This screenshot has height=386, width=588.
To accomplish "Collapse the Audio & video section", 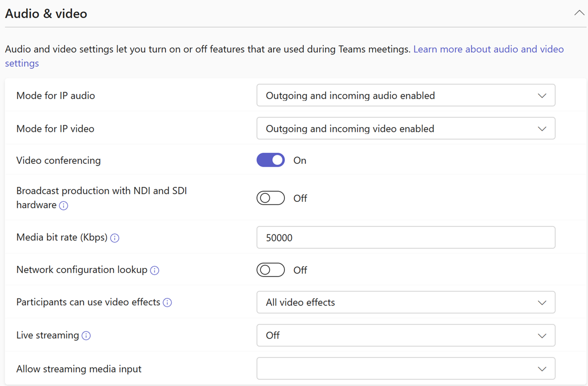I will pyautogui.click(x=579, y=13).
